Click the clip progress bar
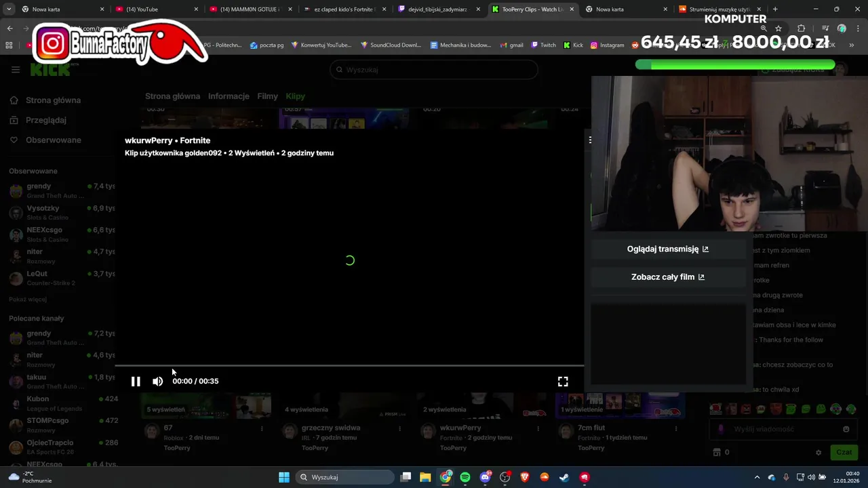The width and height of the screenshot is (868, 488). coord(349,366)
